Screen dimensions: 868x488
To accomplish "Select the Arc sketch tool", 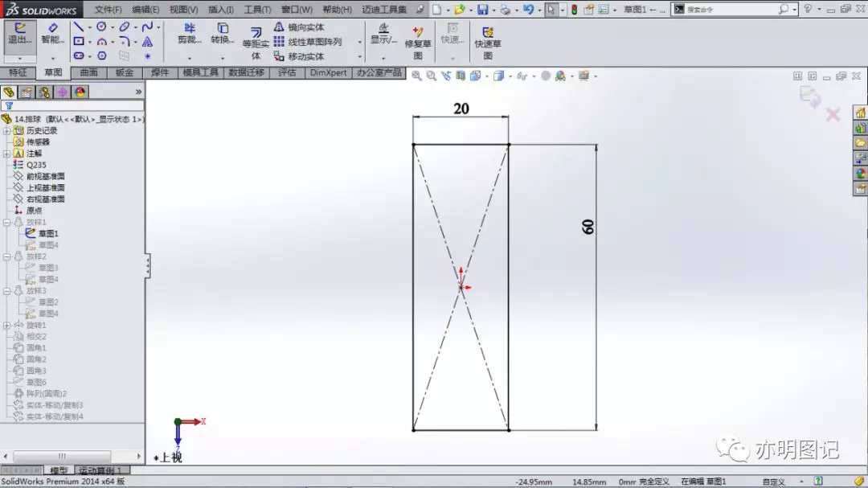I will pos(101,42).
